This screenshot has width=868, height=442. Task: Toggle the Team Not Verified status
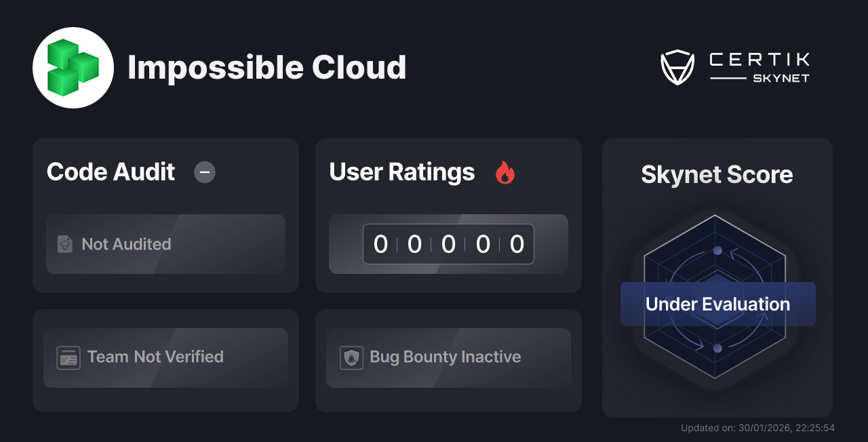[165, 357]
